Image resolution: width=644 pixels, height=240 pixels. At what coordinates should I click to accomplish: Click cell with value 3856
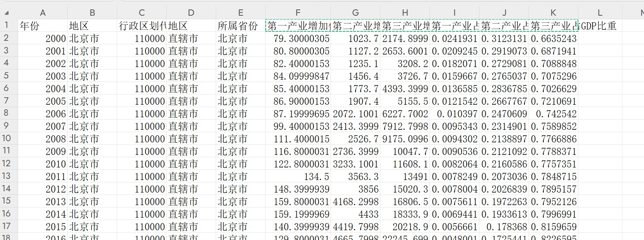(356, 189)
